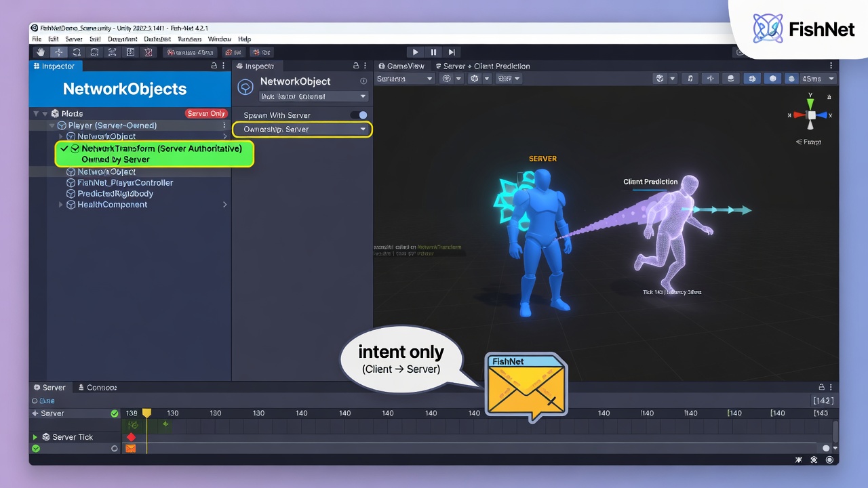Lock the left Inspector panel
This screenshot has height=488, width=868.
[x=214, y=66]
